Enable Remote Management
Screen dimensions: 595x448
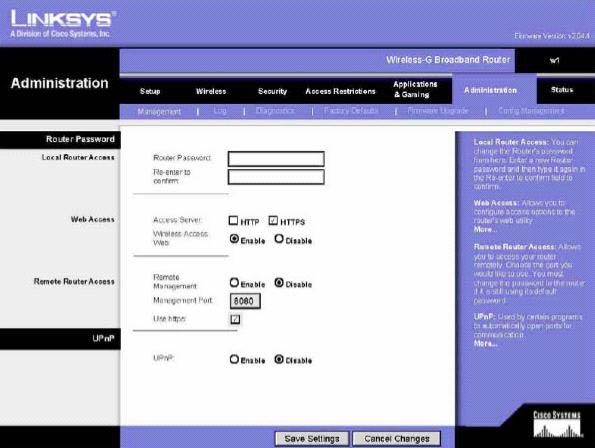click(234, 283)
